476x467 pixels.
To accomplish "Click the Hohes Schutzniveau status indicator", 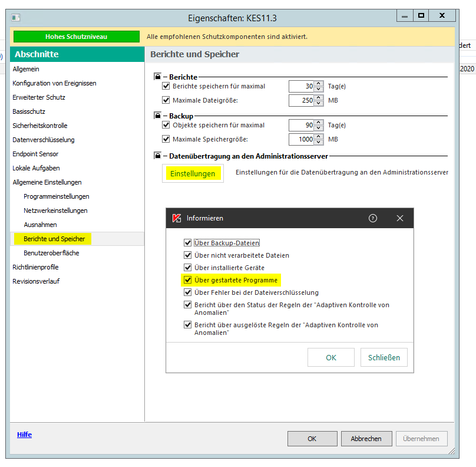I will 77,37.
